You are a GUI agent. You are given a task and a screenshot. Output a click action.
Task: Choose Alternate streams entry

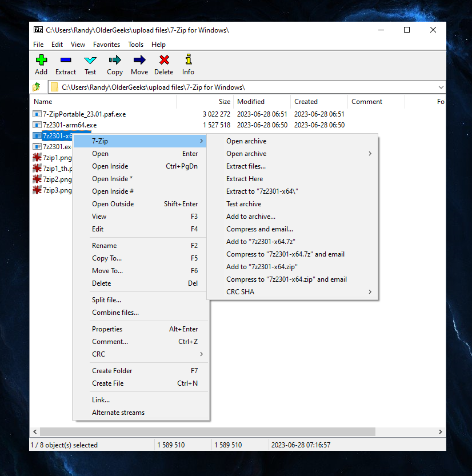pos(141,413)
